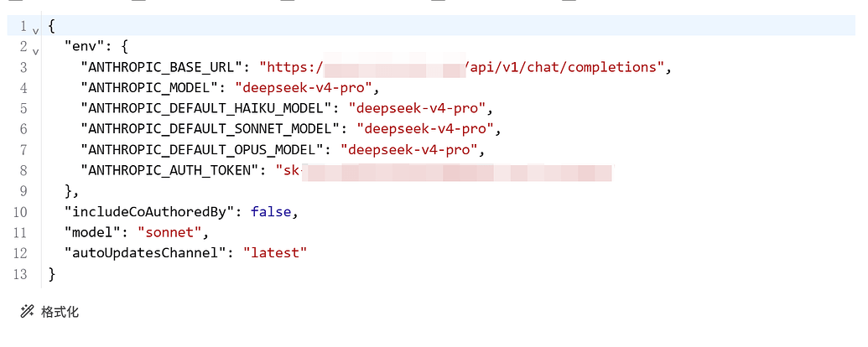Click line number 13 in the gutter

tap(20, 274)
